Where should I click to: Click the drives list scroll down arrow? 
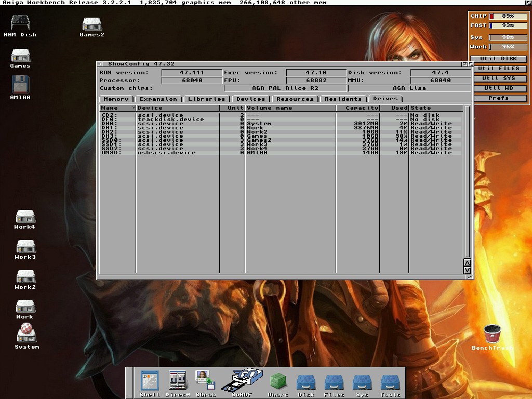(x=467, y=270)
